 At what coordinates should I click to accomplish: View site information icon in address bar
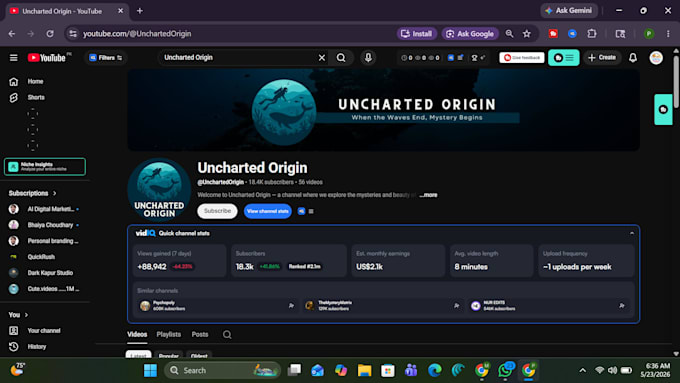click(x=73, y=34)
